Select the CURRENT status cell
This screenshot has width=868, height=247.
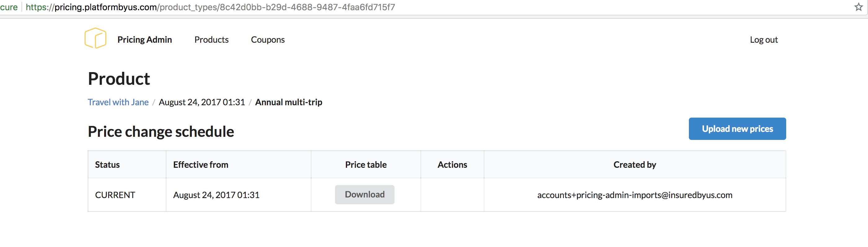pos(115,195)
